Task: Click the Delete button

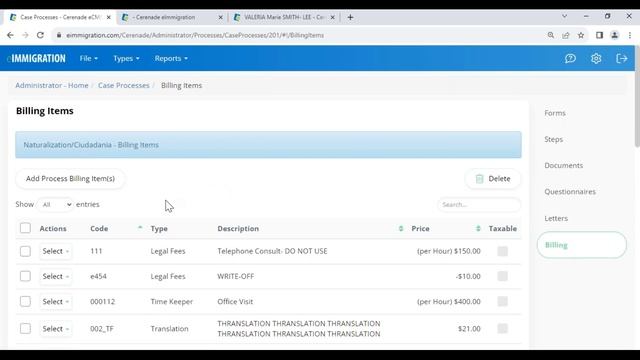Action: [493, 179]
